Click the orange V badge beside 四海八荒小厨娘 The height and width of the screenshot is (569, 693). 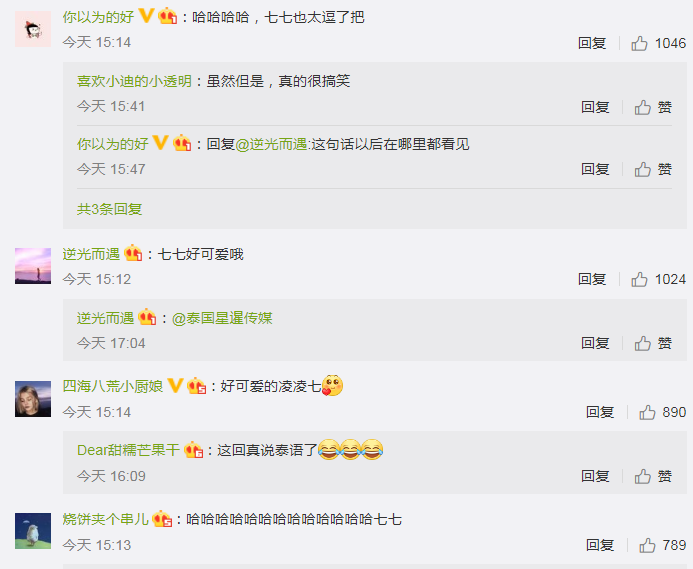coord(175,386)
